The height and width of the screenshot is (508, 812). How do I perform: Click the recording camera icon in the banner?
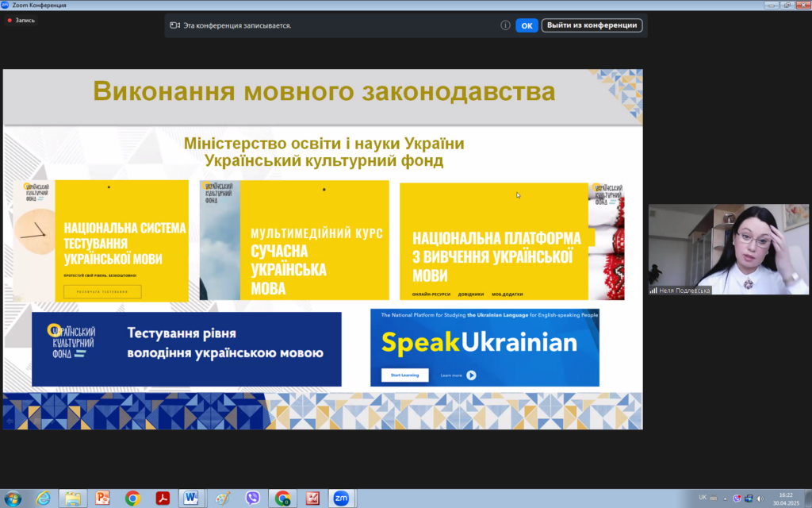tap(175, 25)
